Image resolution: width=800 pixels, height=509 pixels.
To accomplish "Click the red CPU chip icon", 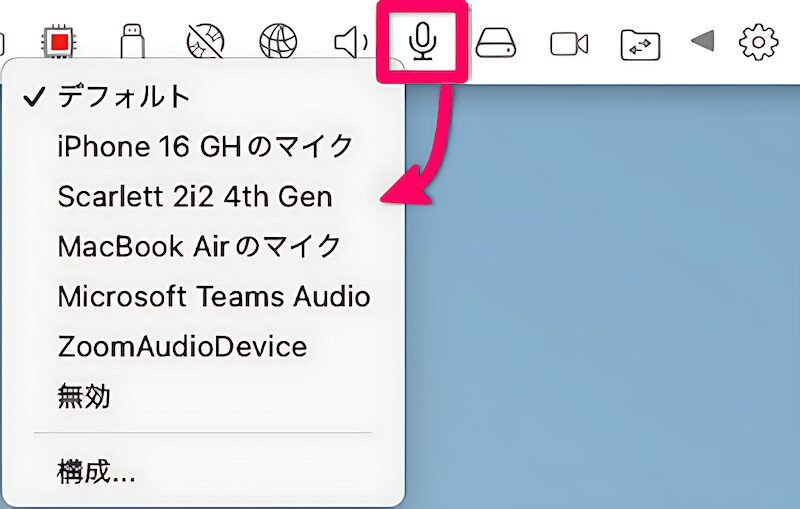I will (59, 41).
